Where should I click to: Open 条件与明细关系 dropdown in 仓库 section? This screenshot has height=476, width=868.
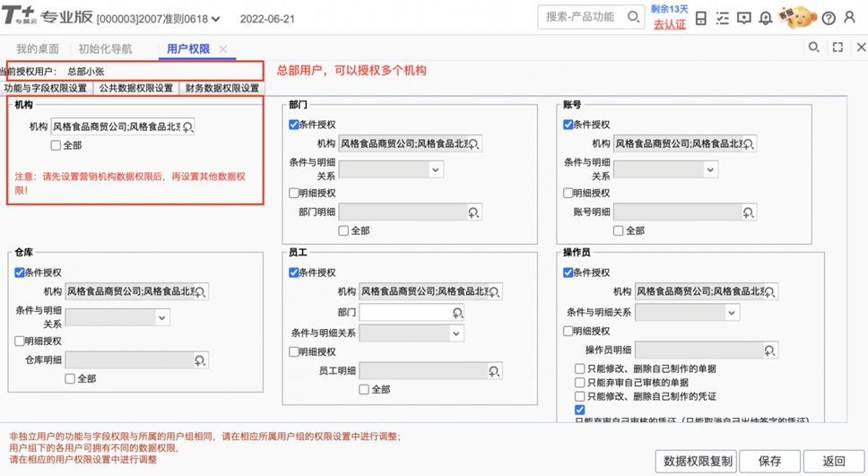click(x=162, y=317)
